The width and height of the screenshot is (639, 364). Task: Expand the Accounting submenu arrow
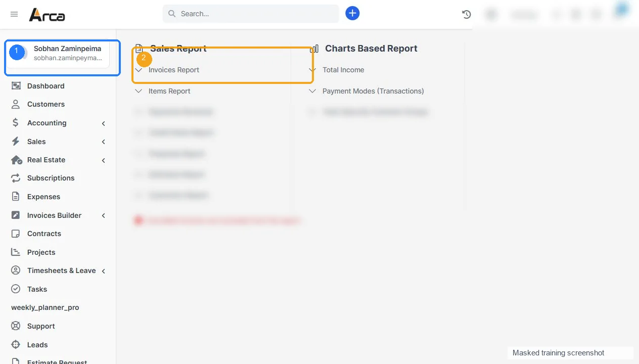click(103, 123)
